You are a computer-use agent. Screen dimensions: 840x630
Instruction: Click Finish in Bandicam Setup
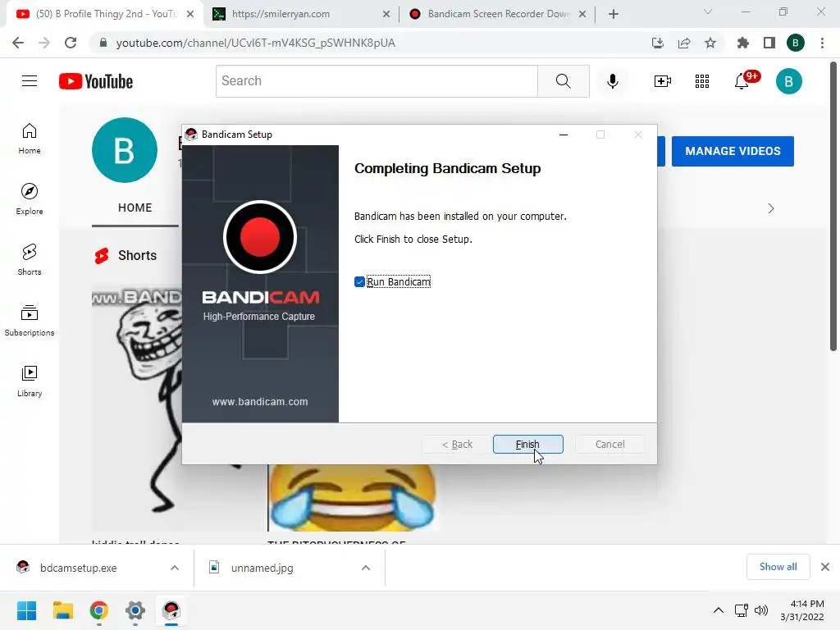coord(527,444)
